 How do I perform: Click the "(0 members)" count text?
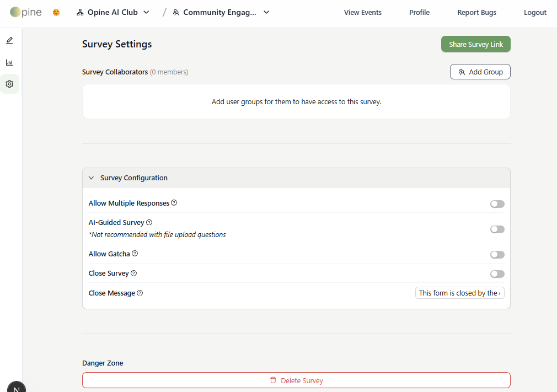coord(169,72)
